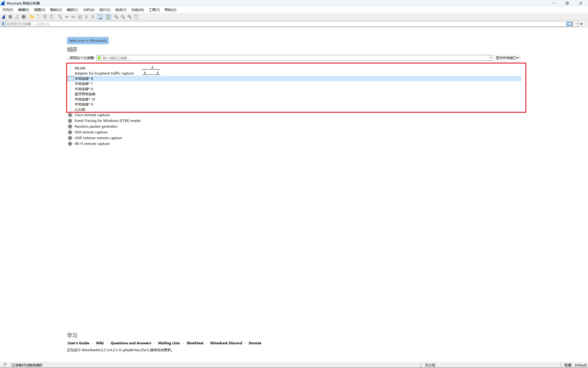Click the Welcome to Wireshark banner button
The image size is (588, 368).
[x=88, y=41]
